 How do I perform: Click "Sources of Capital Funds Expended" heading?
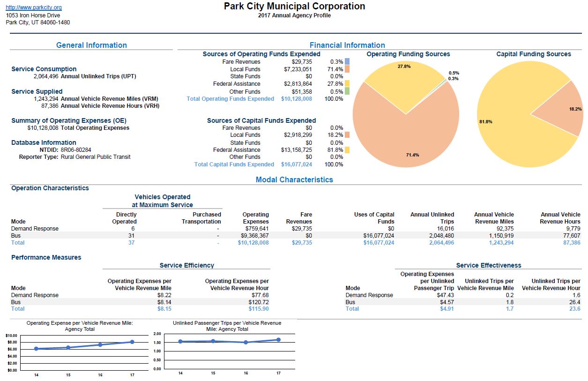(x=261, y=120)
